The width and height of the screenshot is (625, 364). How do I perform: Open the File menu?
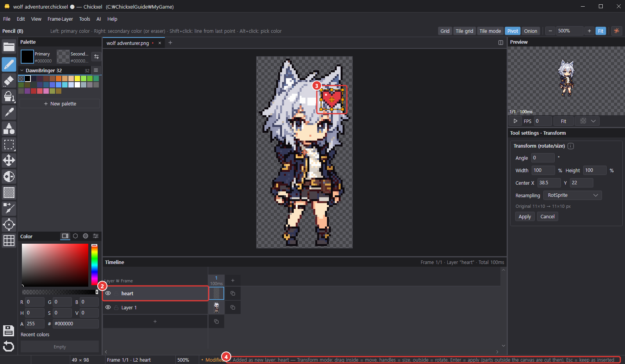point(7,19)
